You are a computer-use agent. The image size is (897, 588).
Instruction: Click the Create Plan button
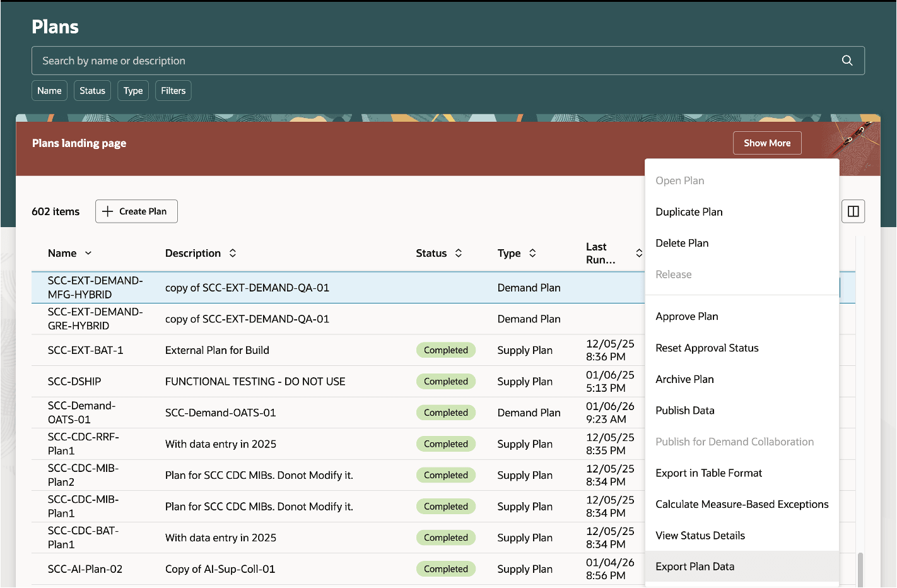coord(136,211)
